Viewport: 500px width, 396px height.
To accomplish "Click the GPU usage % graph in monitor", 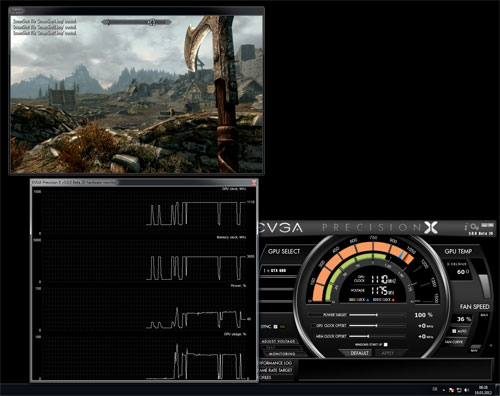I will (144, 357).
